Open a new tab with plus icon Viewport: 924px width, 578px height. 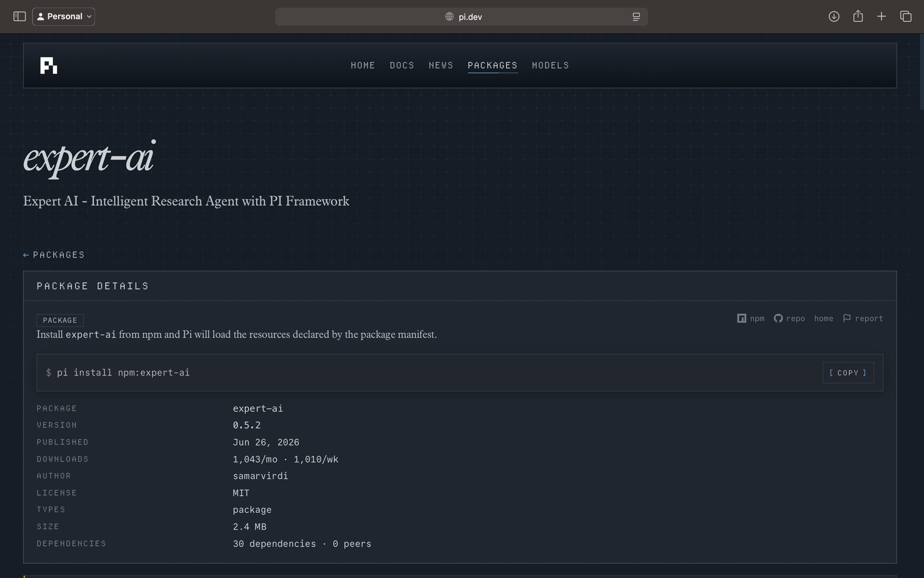(x=881, y=17)
